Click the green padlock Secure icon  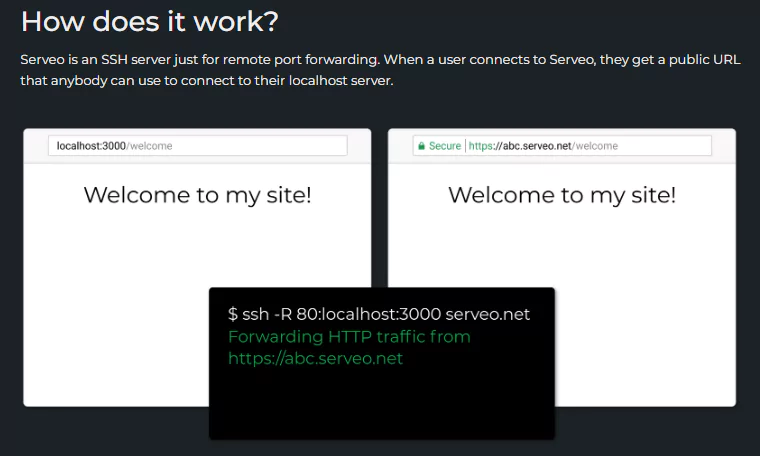(421, 146)
